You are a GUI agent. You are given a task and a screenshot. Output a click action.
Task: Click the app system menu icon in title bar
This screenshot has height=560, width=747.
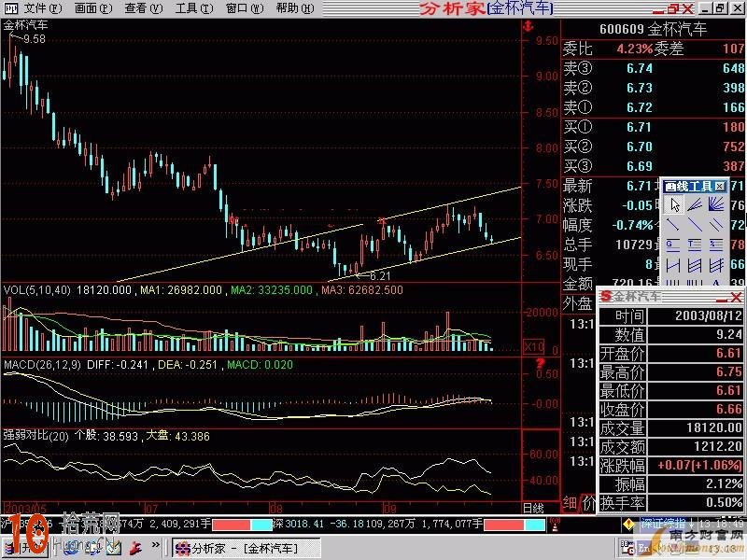[x=10, y=7]
